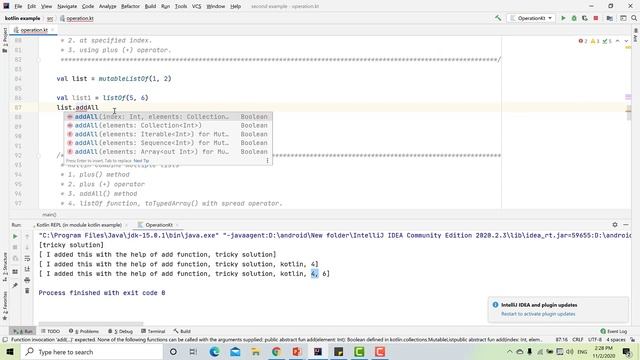This screenshot has width=640, height=360.
Task: Open the TODO tool window
Action: (x=51, y=331)
